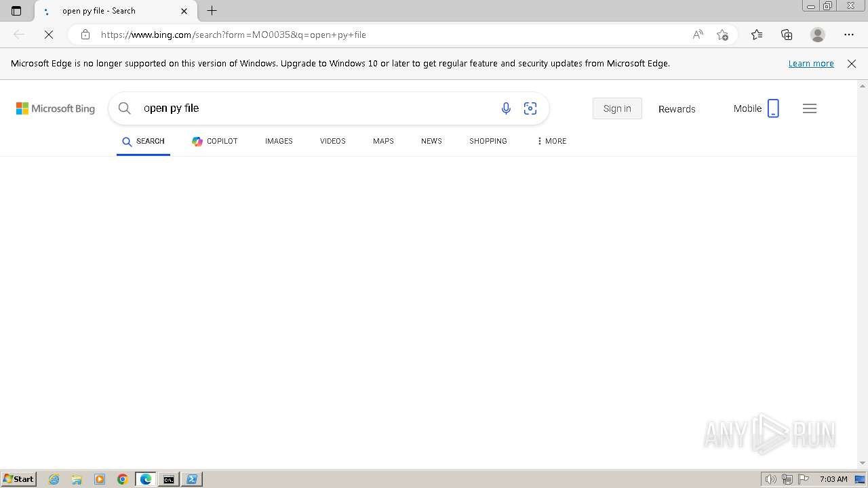Open a new browser tab
This screenshot has width=868, height=488.
[212, 11]
